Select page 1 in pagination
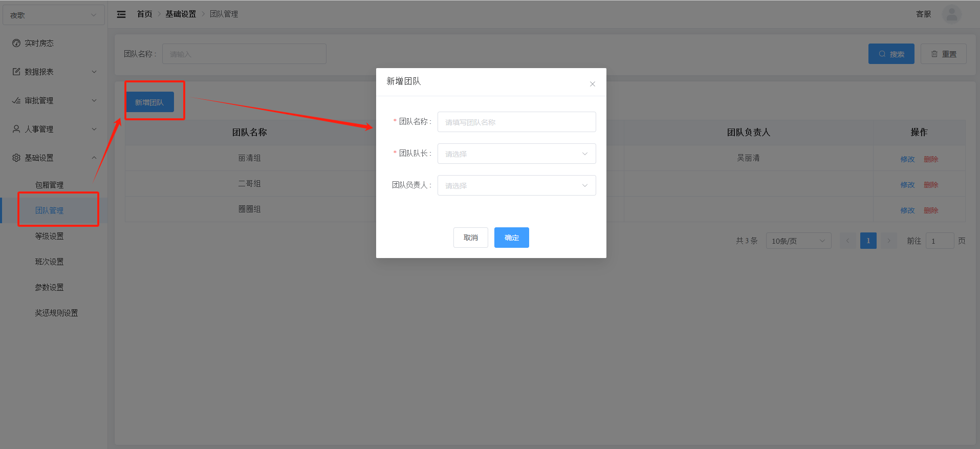980x449 pixels. click(868, 241)
